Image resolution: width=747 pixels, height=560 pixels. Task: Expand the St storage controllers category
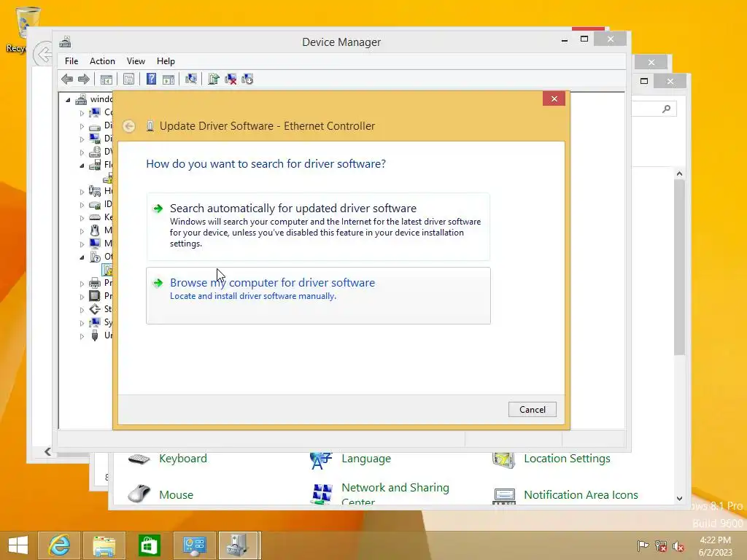click(x=82, y=310)
